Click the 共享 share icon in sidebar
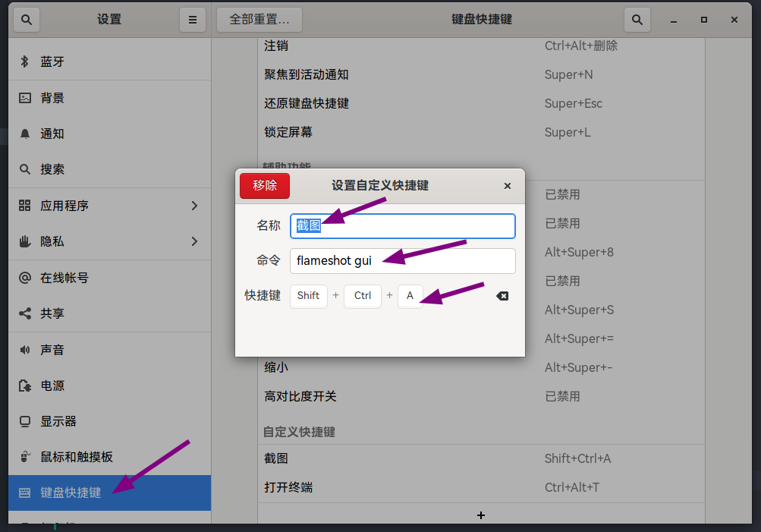Image resolution: width=761 pixels, height=532 pixels. (25, 313)
